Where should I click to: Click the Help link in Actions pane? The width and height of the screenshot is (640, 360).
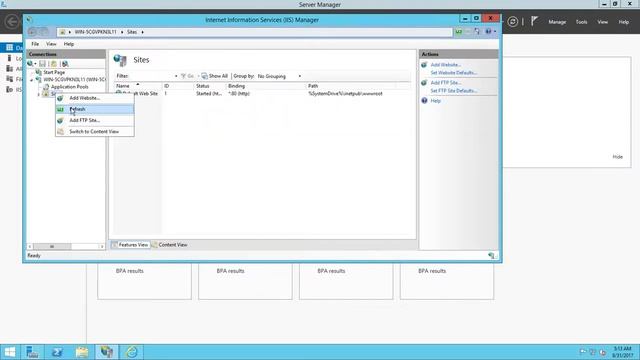[x=436, y=101]
